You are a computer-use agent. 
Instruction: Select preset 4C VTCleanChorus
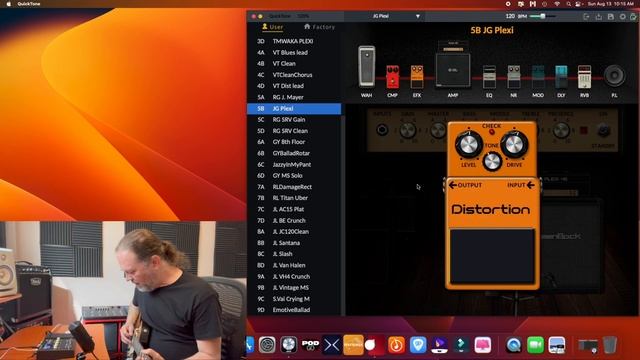(294, 75)
